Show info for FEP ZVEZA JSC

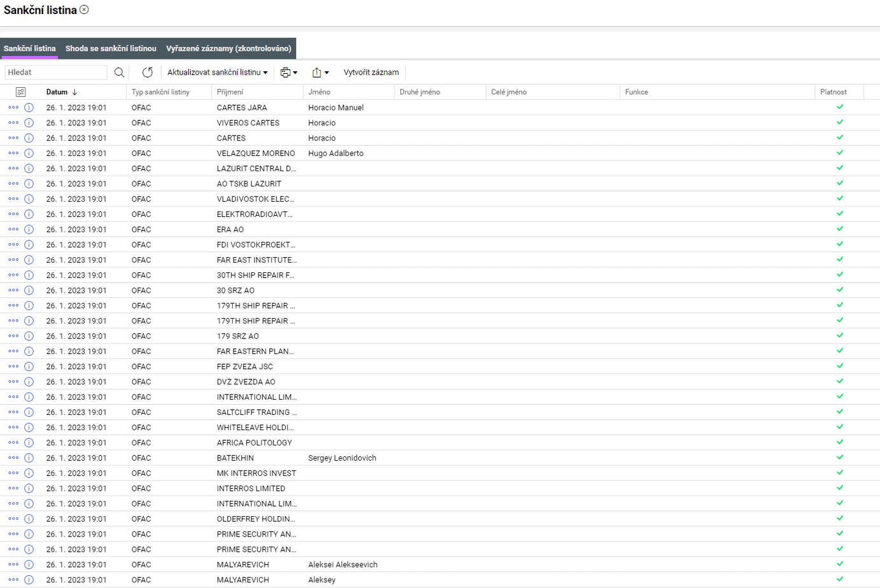coord(29,367)
